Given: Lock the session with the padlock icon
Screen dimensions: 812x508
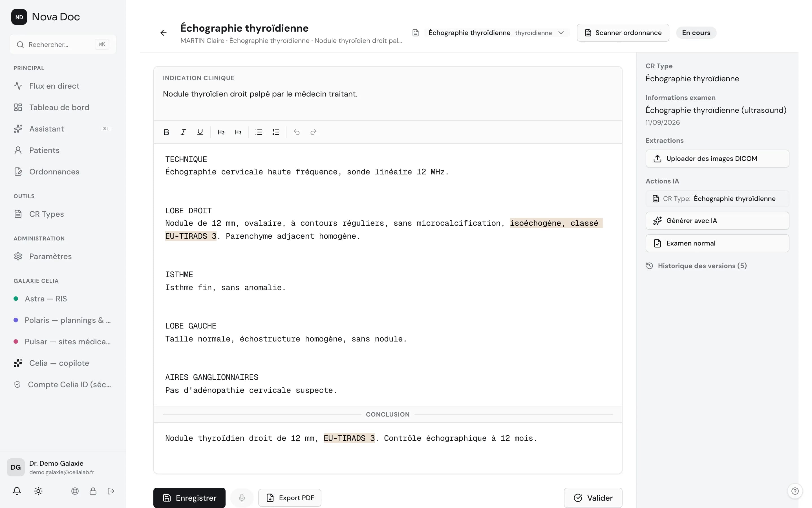Looking at the screenshot, I should pos(93,491).
